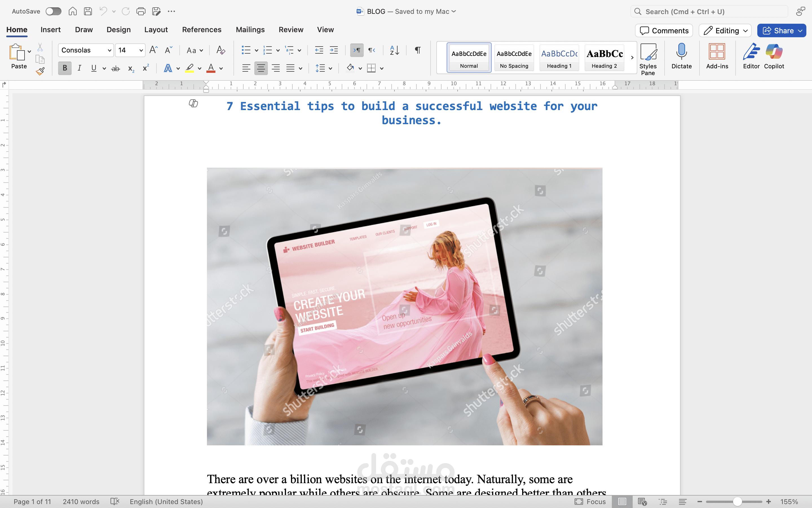Set left-to-right text direction
The width and height of the screenshot is (812, 508).
pyautogui.click(x=357, y=50)
